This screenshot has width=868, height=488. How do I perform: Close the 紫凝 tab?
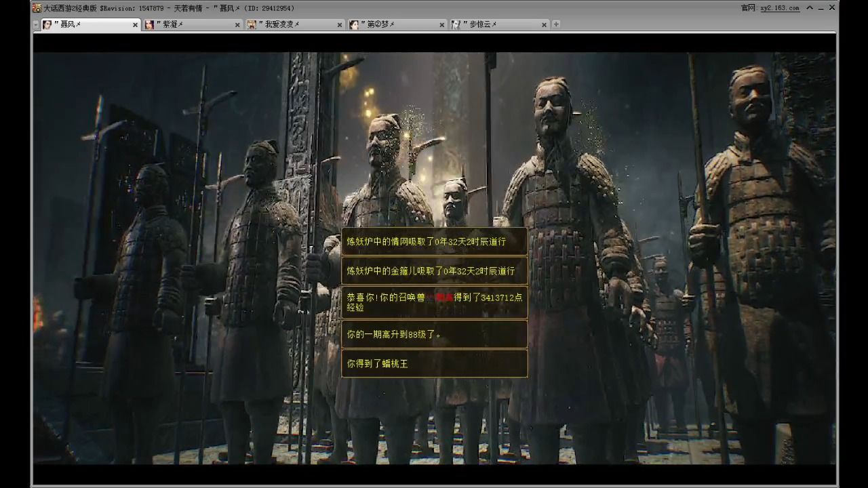(237, 25)
